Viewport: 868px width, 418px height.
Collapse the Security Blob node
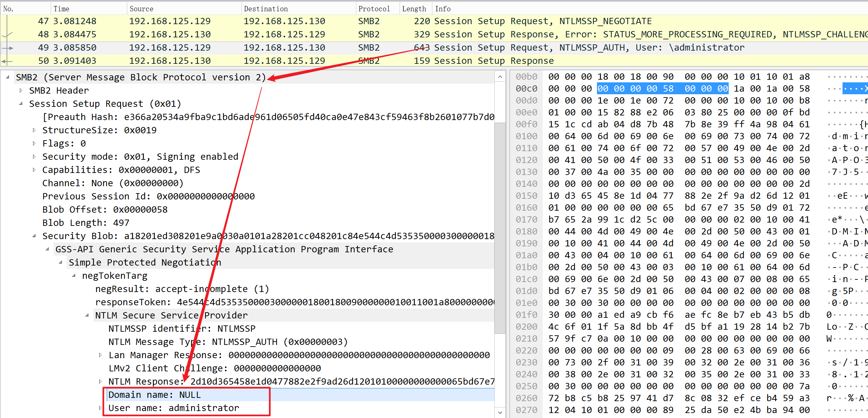(34, 236)
